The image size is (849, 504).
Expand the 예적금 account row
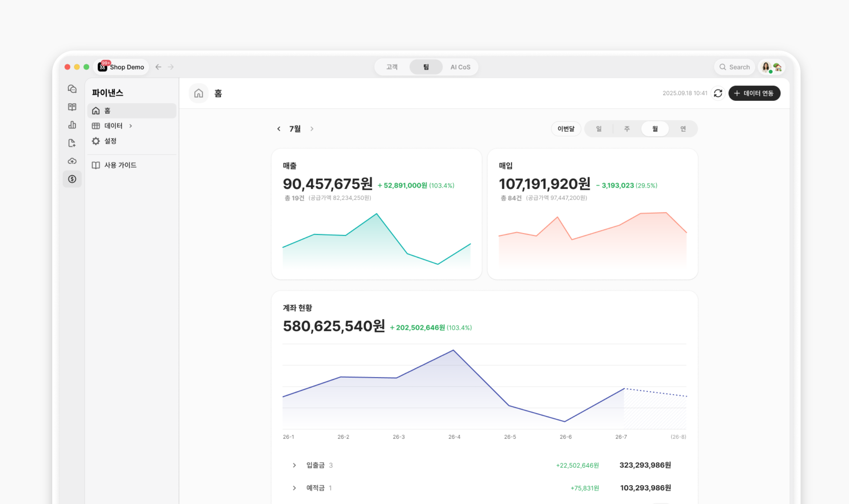[294, 488]
